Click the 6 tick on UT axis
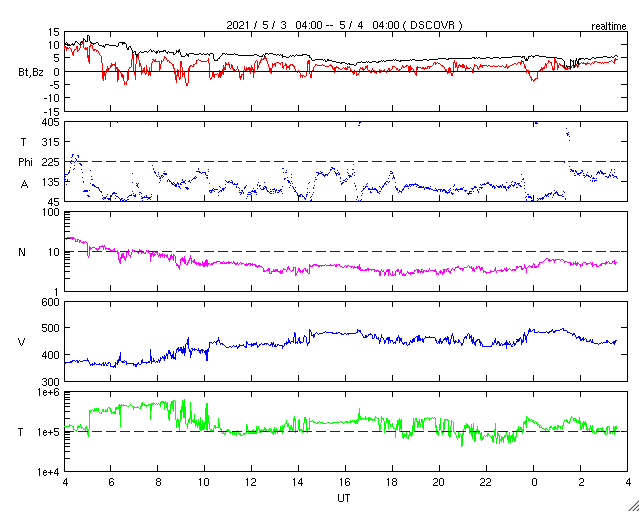The height and width of the screenshot is (512, 640). tap(111, 483)
